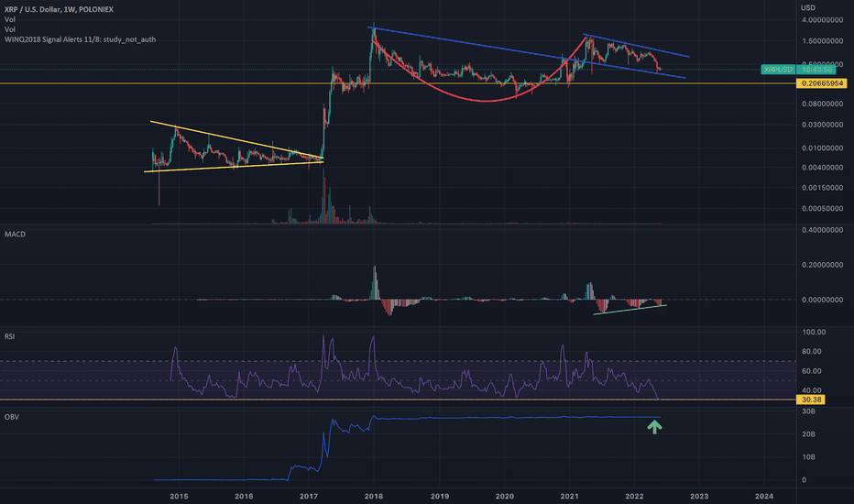Click the 30B OBV axis value
The width and height of the screenshot is (854, 504).
(808, 411)
